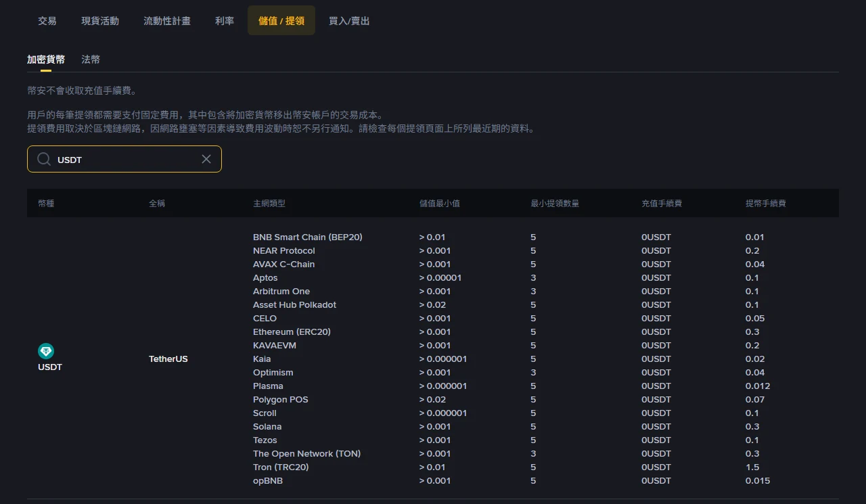
Task: Click the Tron (TRC20) network
Action: [x=281, y=467]
